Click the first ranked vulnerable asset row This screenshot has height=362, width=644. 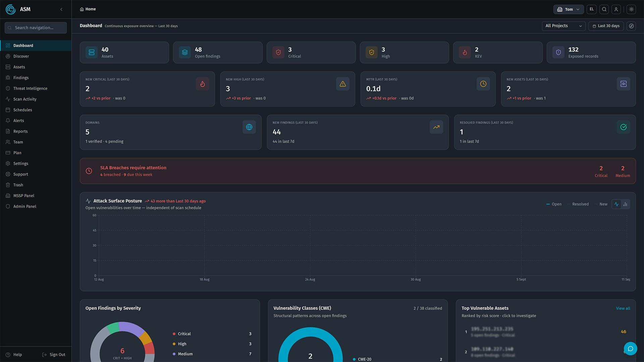point(546,332)
